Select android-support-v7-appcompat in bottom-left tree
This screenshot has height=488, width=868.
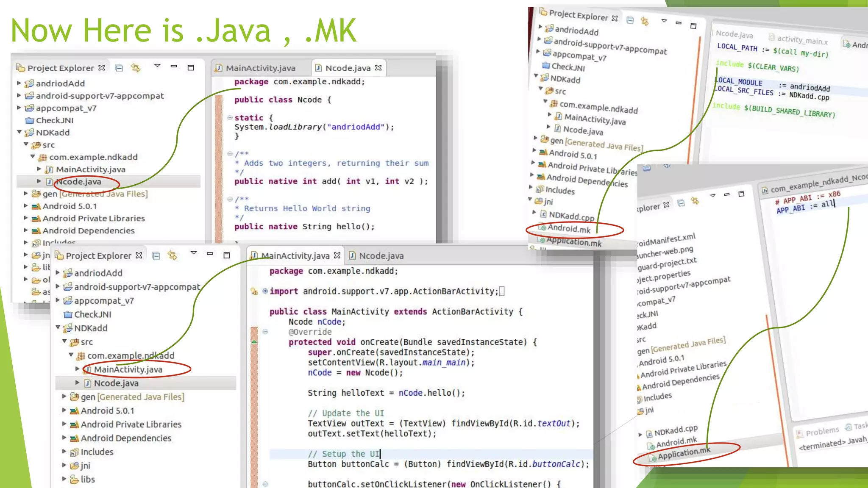137,287
